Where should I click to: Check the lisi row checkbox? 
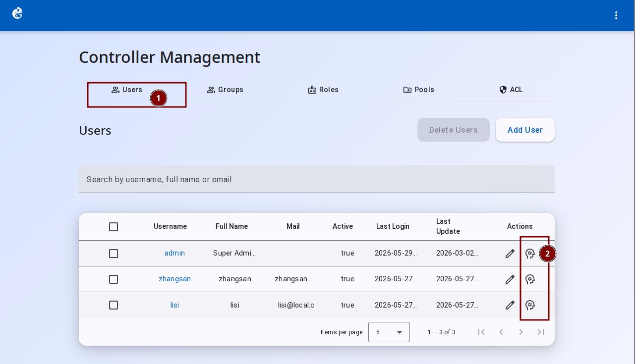(114, 305)
